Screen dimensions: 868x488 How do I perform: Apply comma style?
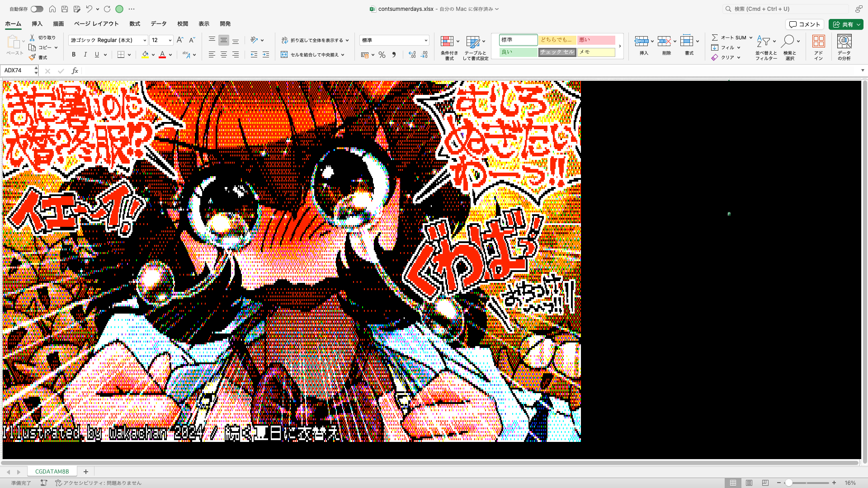pyautogui.click(x=394, y=55)
